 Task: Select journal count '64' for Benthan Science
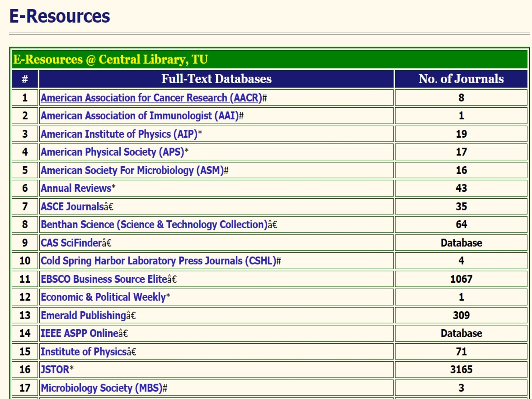(x=461, y=225)
